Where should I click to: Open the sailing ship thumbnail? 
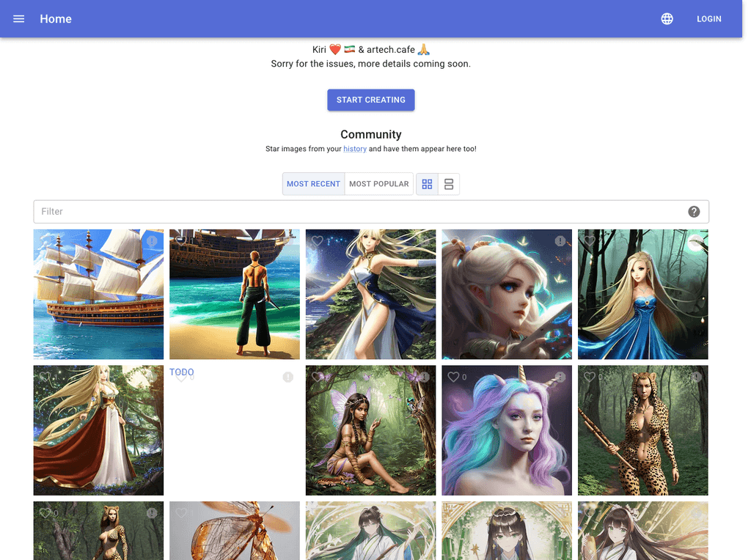(99, 295)
